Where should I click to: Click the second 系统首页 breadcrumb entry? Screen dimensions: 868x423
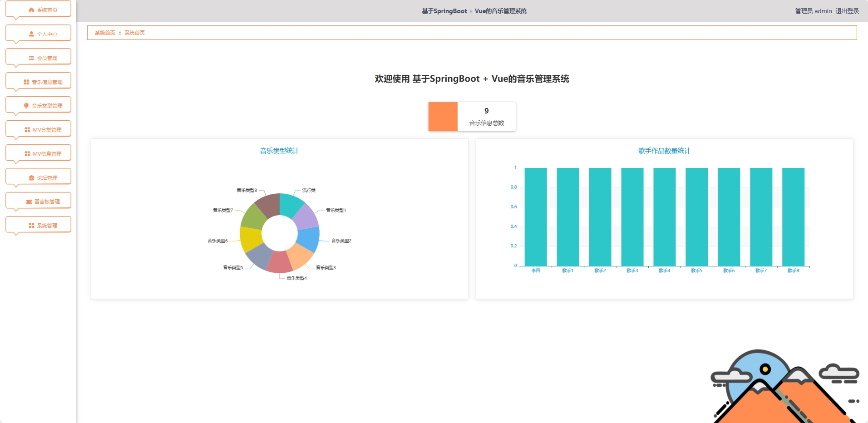(x=135, y=33)
